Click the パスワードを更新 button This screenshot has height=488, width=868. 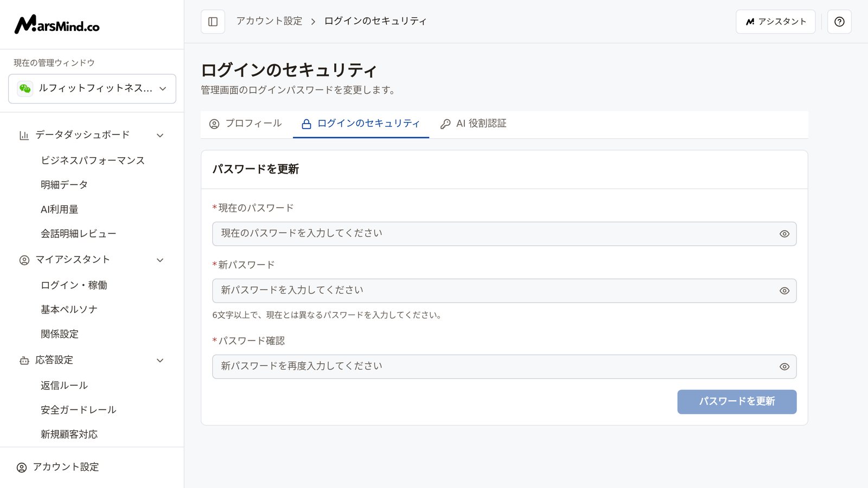coord(737,402)
